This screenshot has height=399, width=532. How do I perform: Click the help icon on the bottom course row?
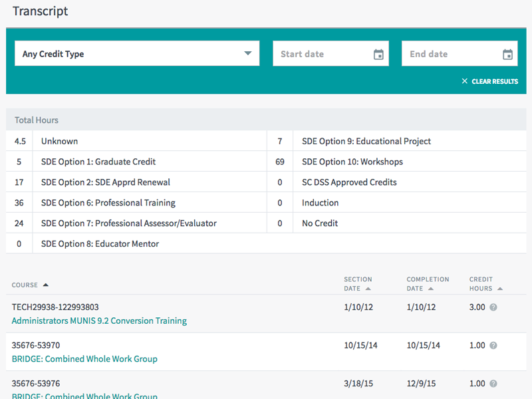coord(493,384)
